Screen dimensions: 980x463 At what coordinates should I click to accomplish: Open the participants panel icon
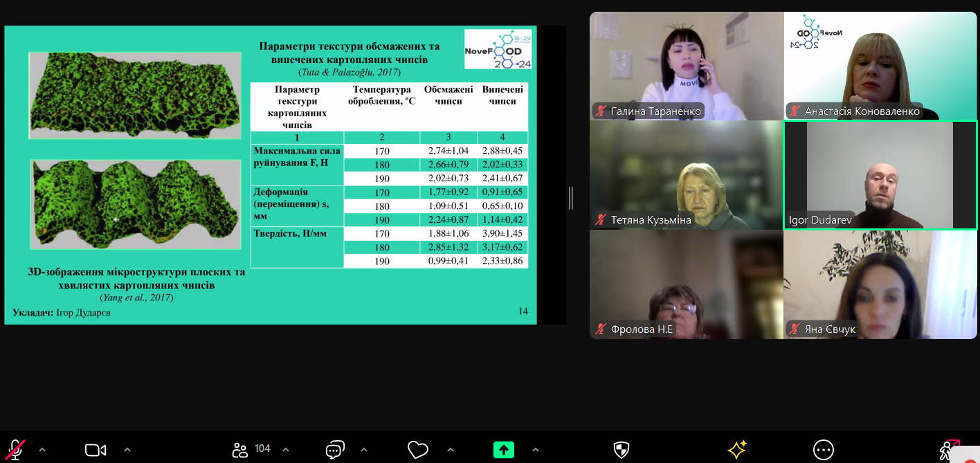click(240, 450)
